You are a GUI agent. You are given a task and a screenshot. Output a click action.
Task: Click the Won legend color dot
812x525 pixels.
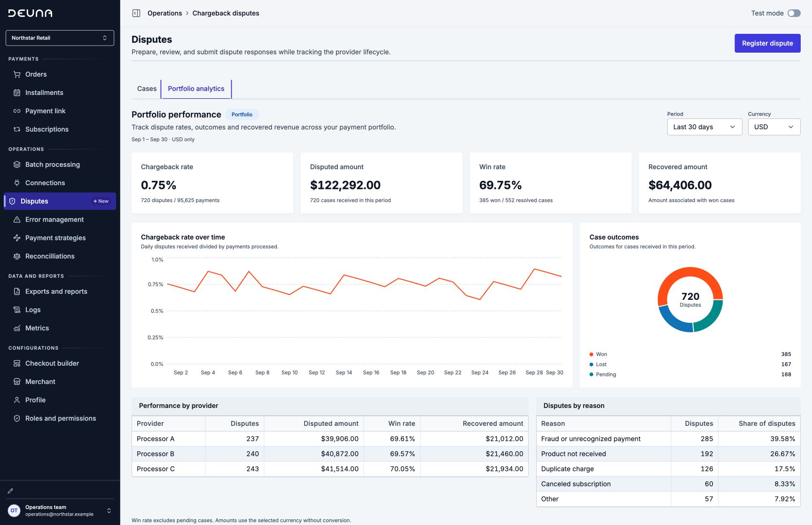coord(591,354)
